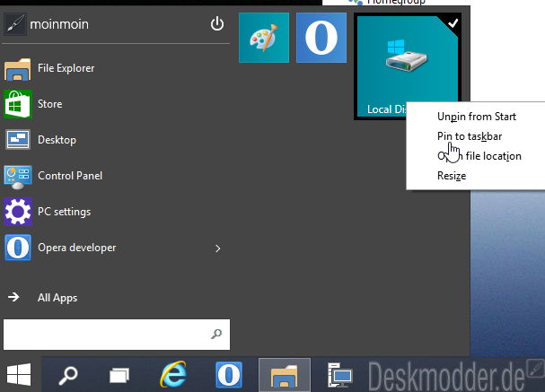Show All Apps

click(117, 297)
